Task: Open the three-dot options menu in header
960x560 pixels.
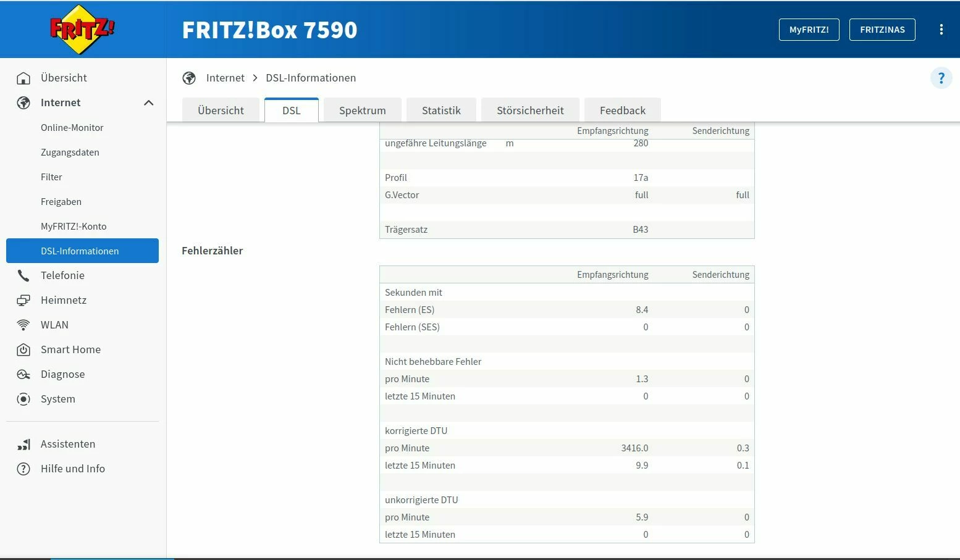Action: point(941,30)
